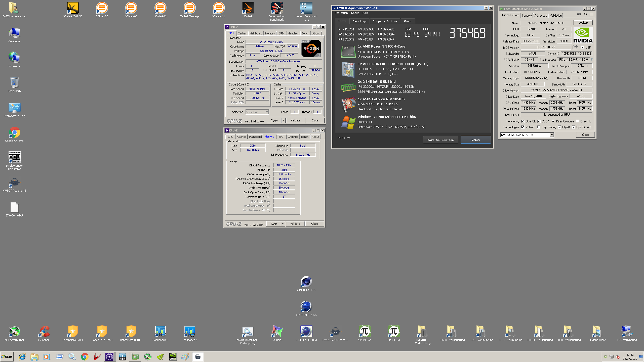
Task: Click the DRAM Frequency value 1802.2 MHz
Action: click(x=284, y=165)
